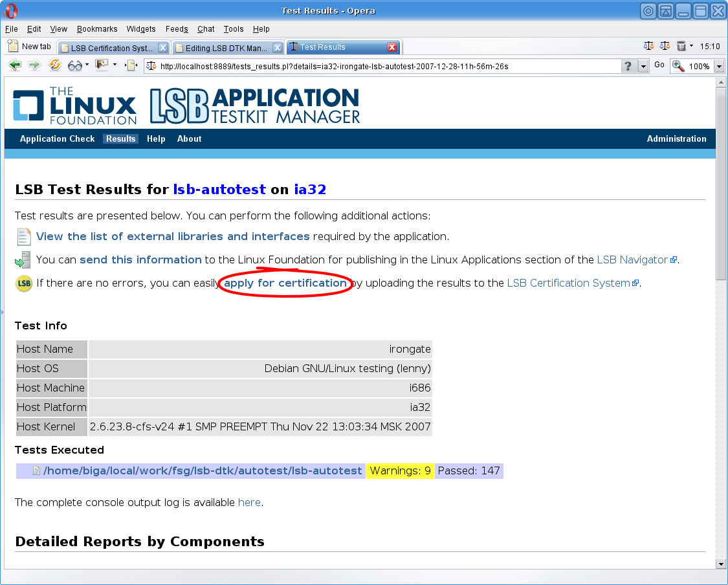Click the show-images toolbar icon

click(x=101, y=65)
